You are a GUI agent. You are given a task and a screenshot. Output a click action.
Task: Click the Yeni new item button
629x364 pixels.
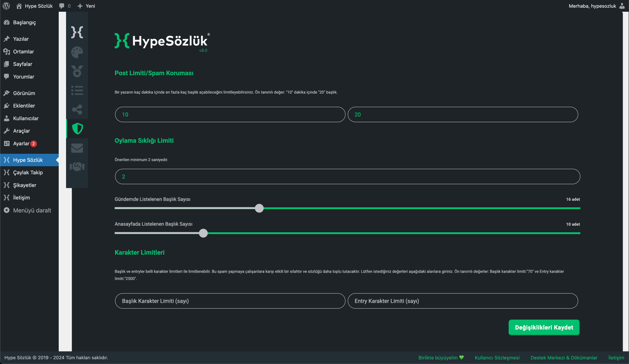point(86,6)
